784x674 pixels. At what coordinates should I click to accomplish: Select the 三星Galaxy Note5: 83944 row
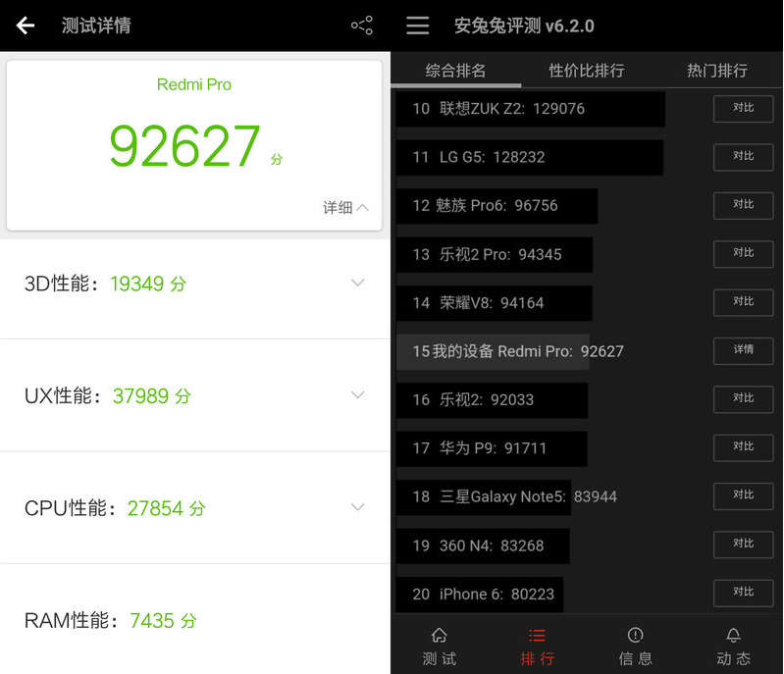coord(507,497)
